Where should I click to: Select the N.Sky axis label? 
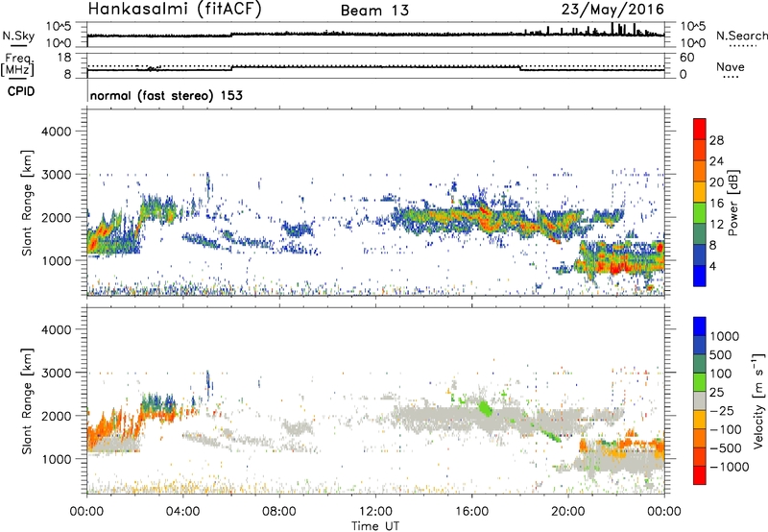[x=18, y=36]
